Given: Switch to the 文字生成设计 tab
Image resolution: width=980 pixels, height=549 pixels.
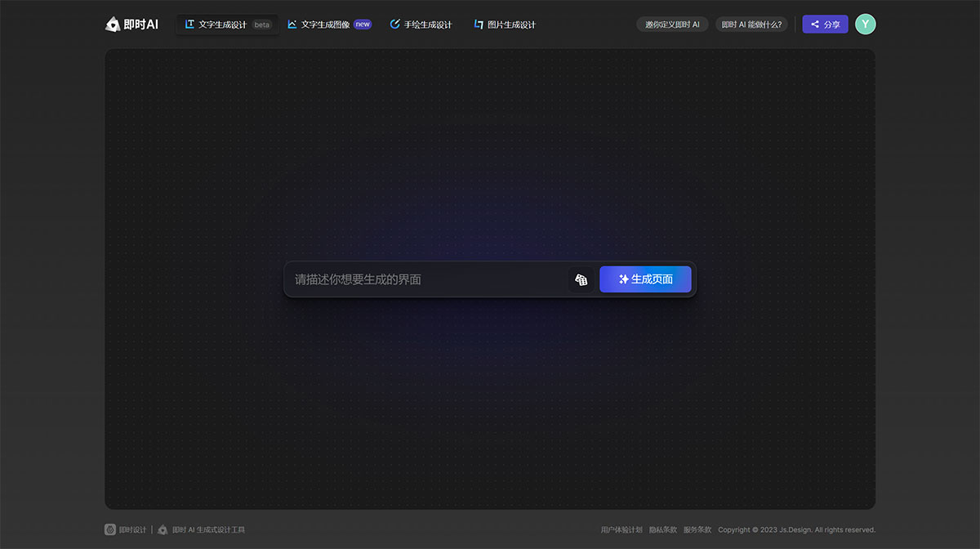Looking at the screenshot, I should pyautogui.click(x=222, y=25).
